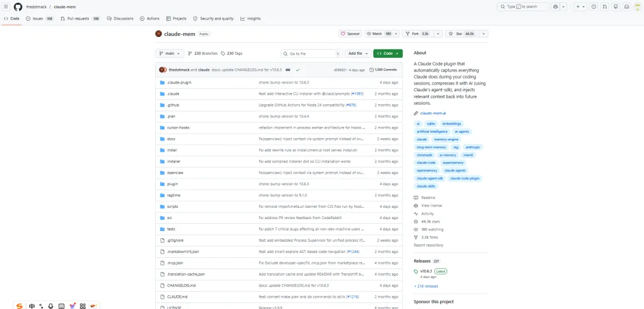
Task: View 230 Branches link
Action: click(x=203, y=53)
